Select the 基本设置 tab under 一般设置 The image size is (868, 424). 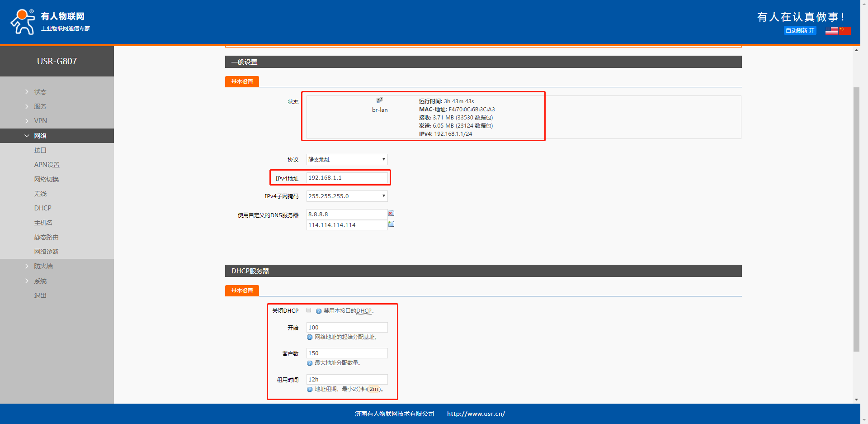(x=242, y=82)
